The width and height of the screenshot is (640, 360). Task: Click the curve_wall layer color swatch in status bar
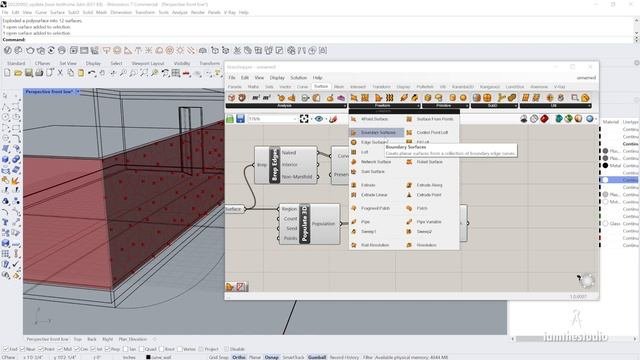pyautogui.click(x=148, y=357)
